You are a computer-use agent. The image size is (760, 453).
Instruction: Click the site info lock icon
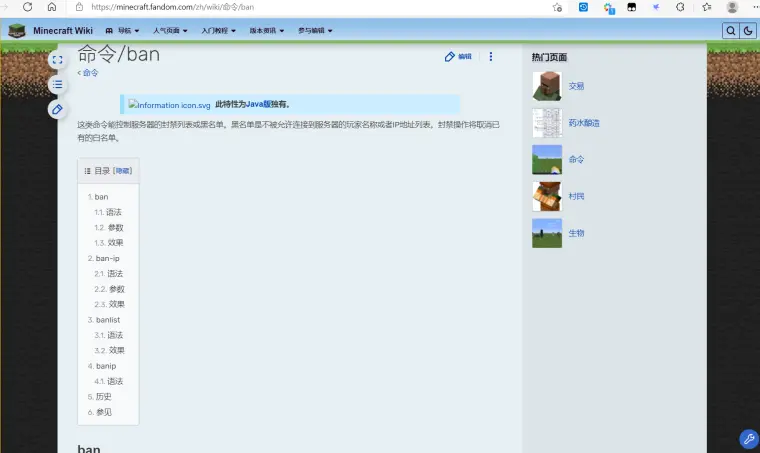click(x=79, y=7)
